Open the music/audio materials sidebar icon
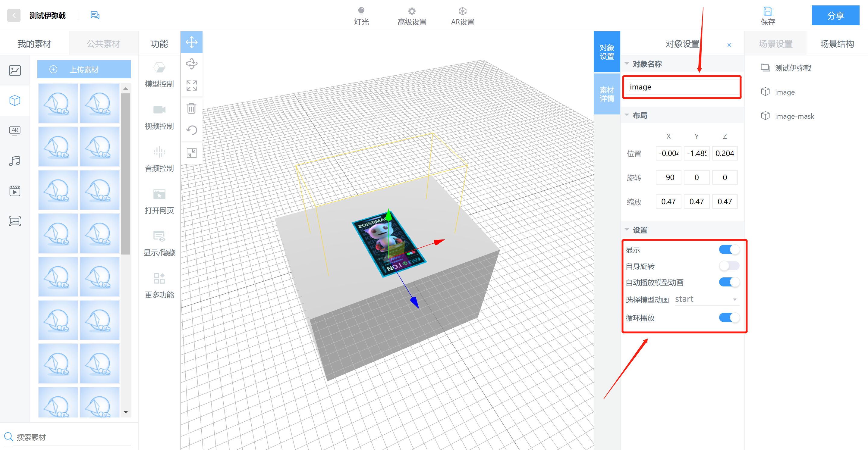The height and width of the screenshot is (450, 868). coord(15,161)
